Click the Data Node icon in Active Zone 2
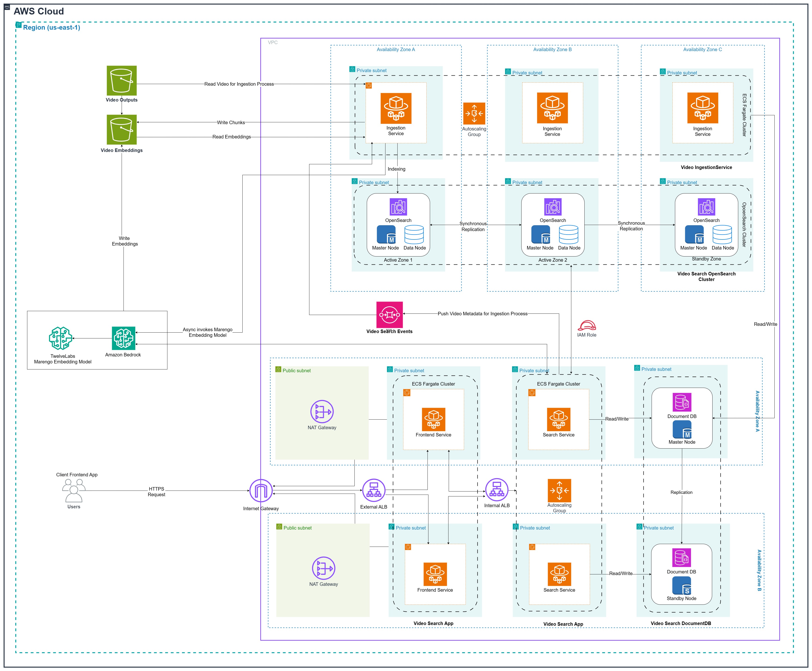This screenshot has height=671, width=812. click(568, 235)
